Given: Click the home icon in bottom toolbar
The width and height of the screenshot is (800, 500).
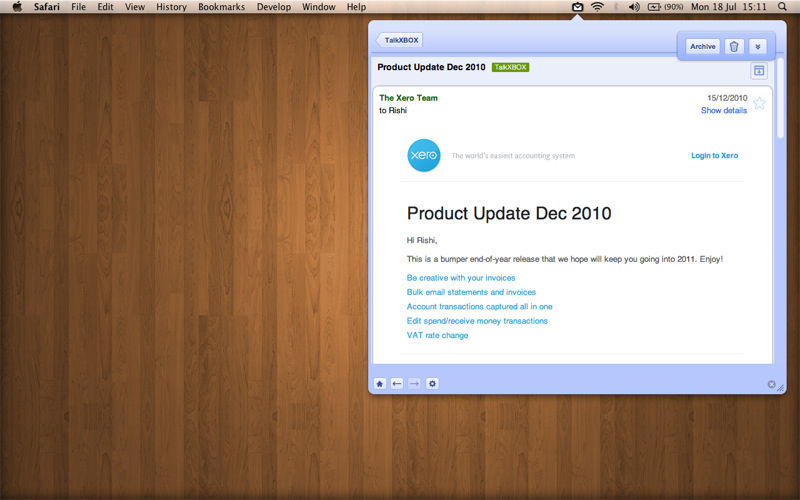Looking at the screenshot, I should pyautogui.click(x=380, y=384).
